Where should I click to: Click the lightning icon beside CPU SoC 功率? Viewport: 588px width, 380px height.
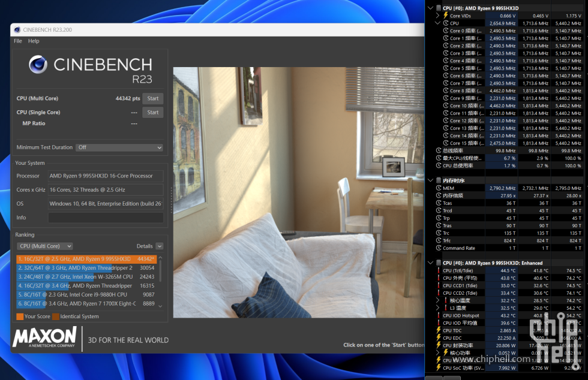click(439, 367)
